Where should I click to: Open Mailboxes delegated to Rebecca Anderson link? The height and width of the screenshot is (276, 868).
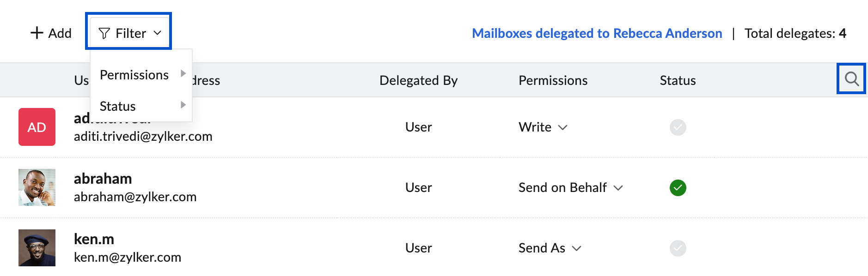tap(597, 33)
